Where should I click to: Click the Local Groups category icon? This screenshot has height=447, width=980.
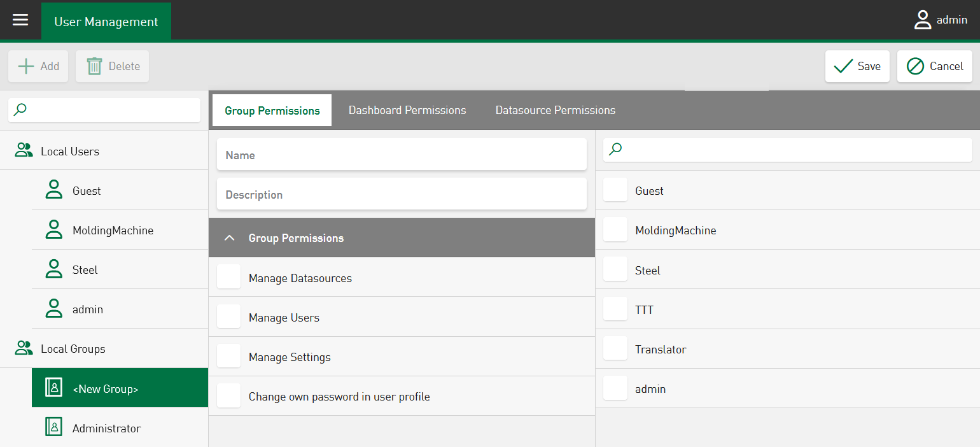[x=24, y=348]
